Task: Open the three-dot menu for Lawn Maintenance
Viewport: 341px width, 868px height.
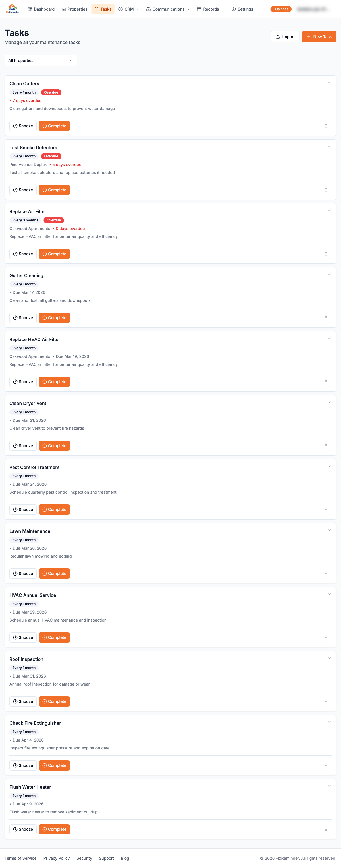Action: click(326, 573)
